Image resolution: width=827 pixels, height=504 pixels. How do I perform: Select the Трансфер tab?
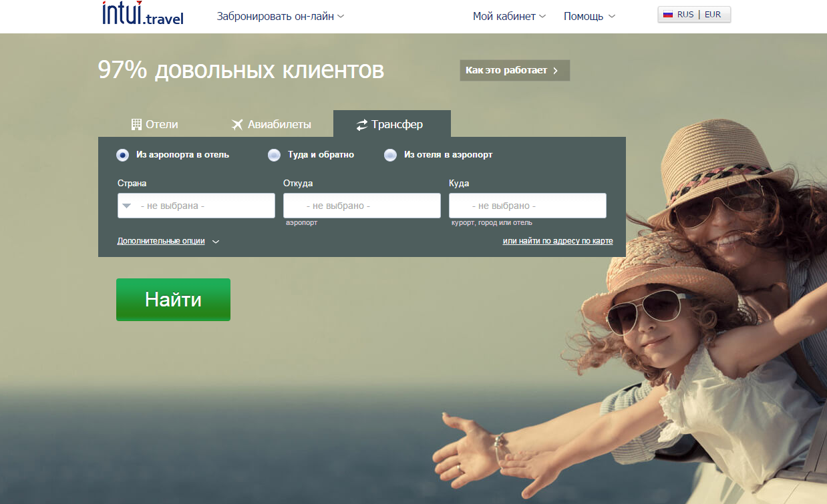392,124
